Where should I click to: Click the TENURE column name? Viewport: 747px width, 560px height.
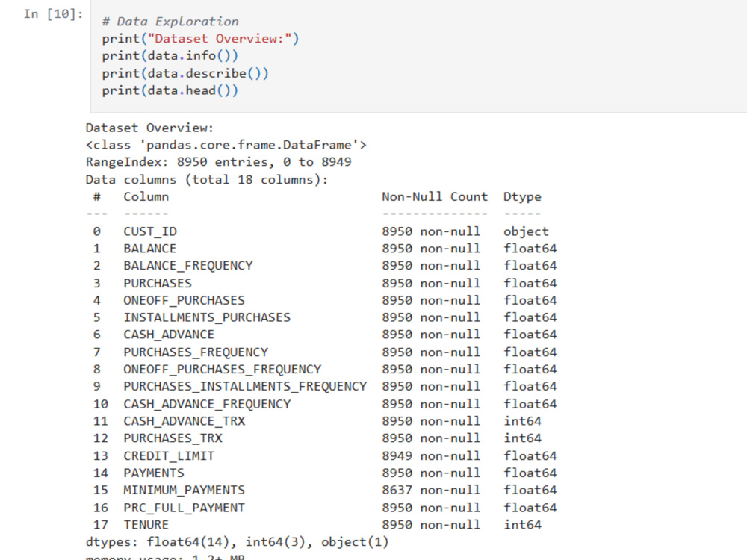coord(146,525)
